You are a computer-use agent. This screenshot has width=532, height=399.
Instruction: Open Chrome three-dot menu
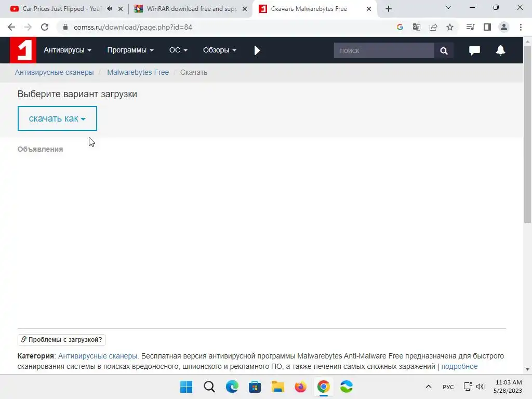point(521,27)
